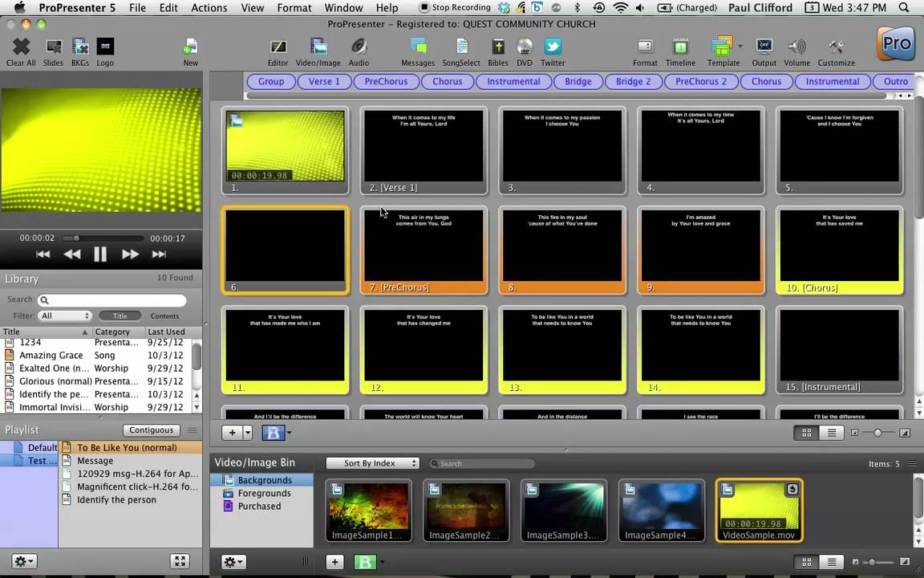This screenshot has width=924, height=578.
Task: Select slide 10 Chorus
Action: 839,250
